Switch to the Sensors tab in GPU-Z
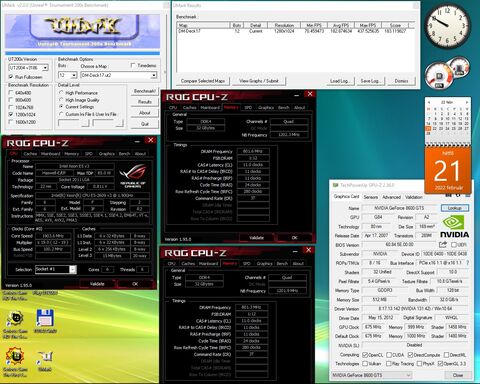The height and width of the screenshot is (384, 480). [x=371, y=197]
